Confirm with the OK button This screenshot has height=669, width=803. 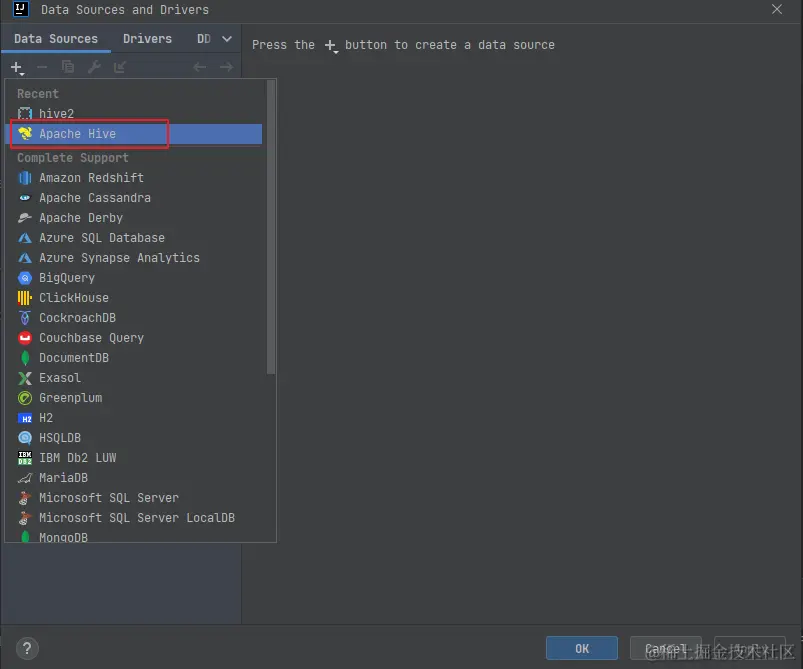click(x=582, y=649)
